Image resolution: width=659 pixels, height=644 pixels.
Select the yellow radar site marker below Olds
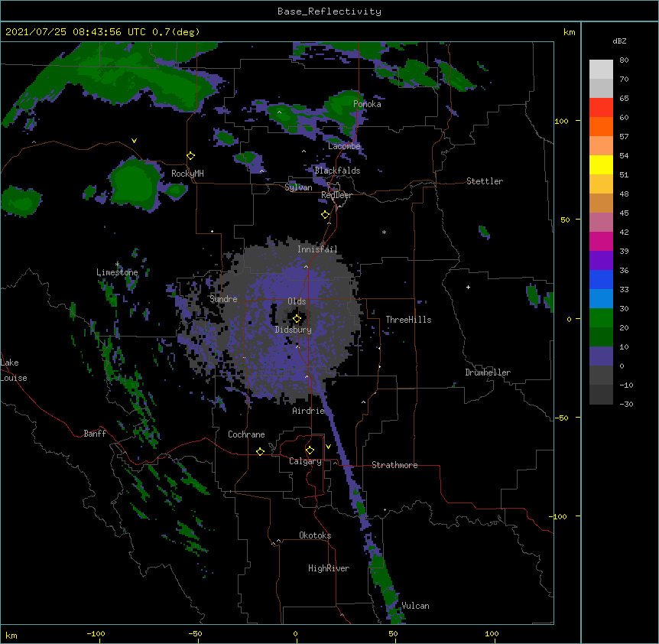(297, 319)
